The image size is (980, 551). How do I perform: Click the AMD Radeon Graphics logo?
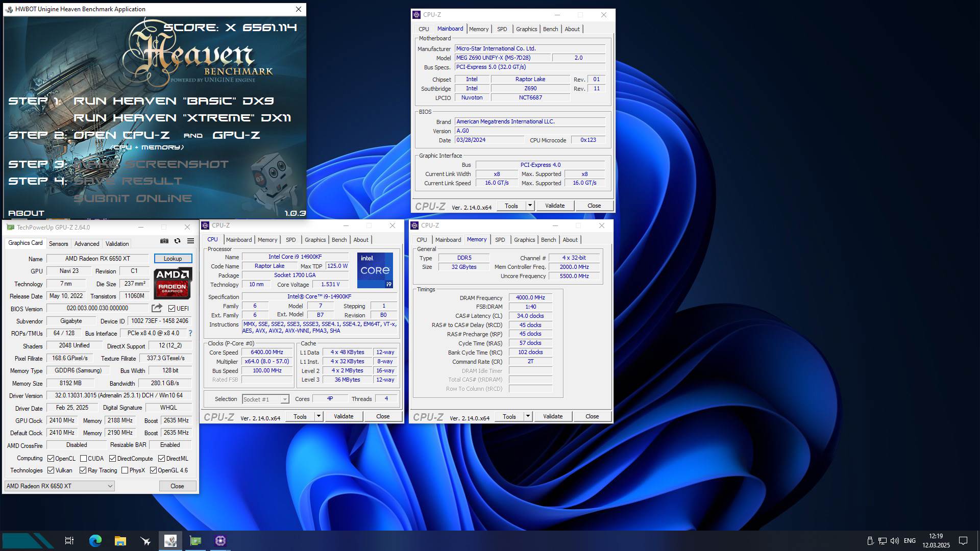pyautogui.click(x=173, y=283)
